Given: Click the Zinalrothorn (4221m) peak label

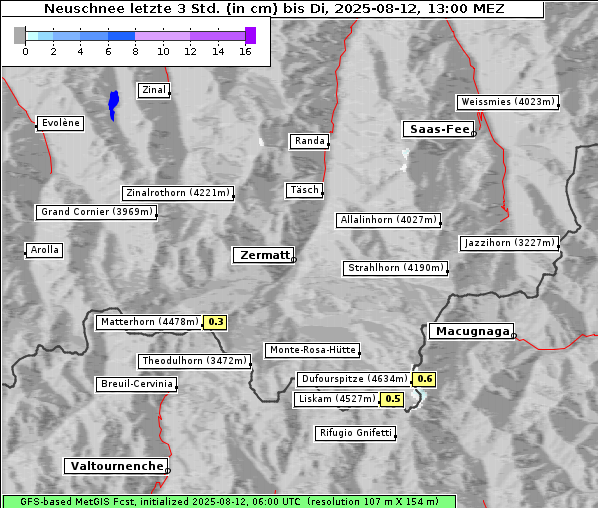Looking at the screenshot, I should (x=178, y=193).
